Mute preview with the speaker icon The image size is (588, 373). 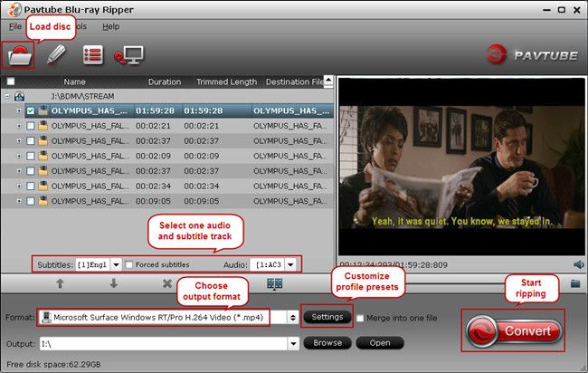pyautogui.click(x=578, y=264)
